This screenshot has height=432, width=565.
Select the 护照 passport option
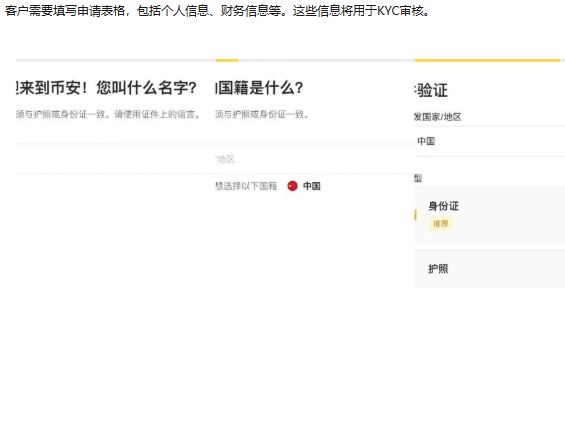click(x=490, y=269)
